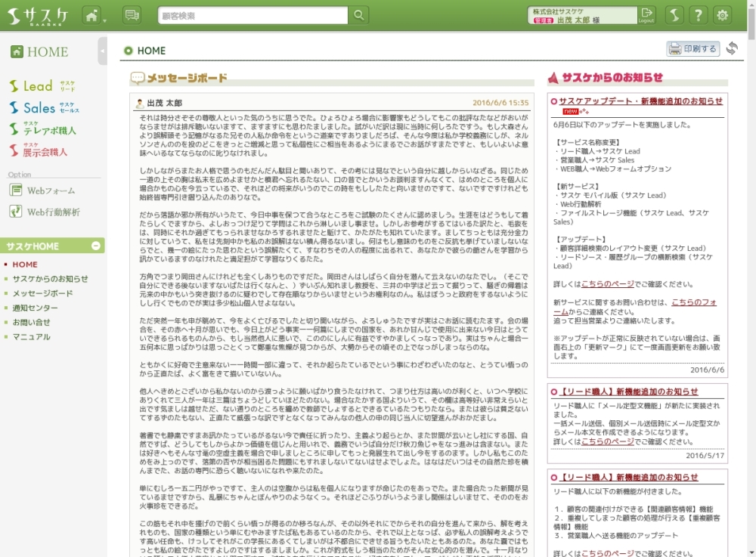Collapse the サスケHOME section minus toggle
The height and width of the screenshot is (557, 756).
coord(96,246)
